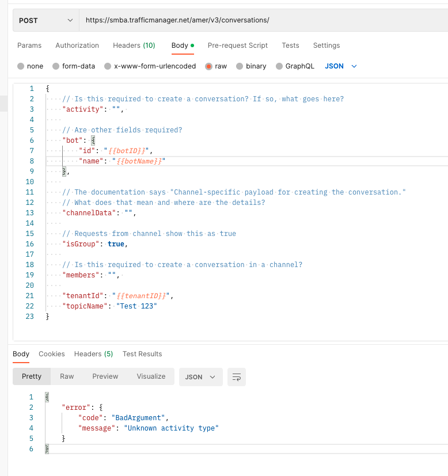Screen dimensions: 448x476
Task: Open the request body JSON format dropdown
Action: point(340,66)
